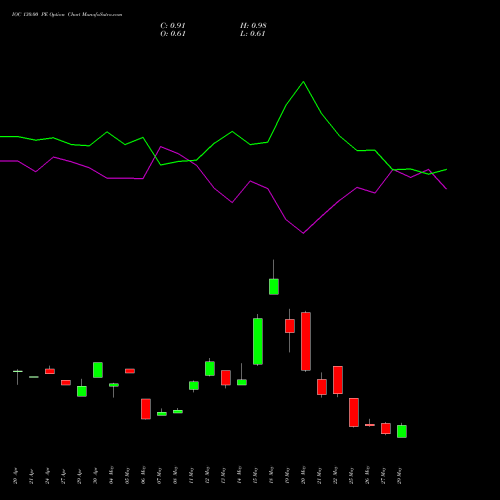Image resolution: width=500 pixels, height=500 pixels.
Task: Click the green candle for 11 May
Action: (194, 386)
